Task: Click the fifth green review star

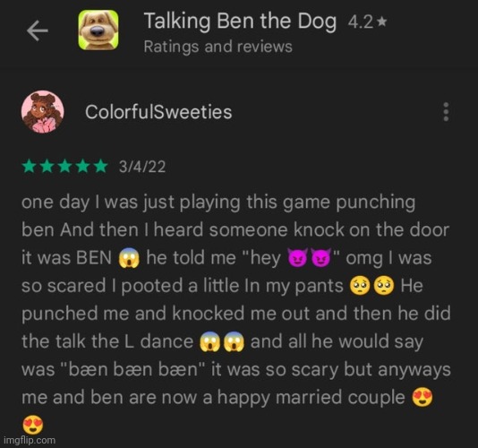Action: point(100,167)
